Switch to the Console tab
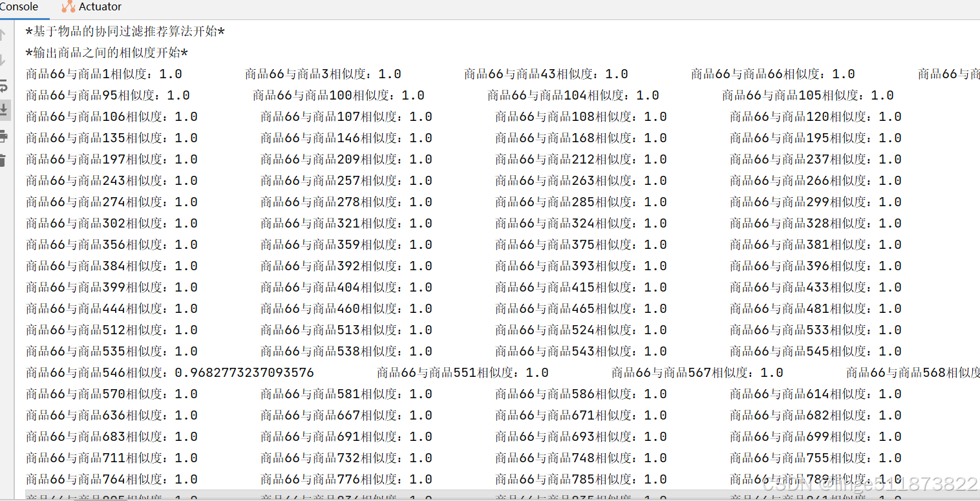 click(19, 6)
